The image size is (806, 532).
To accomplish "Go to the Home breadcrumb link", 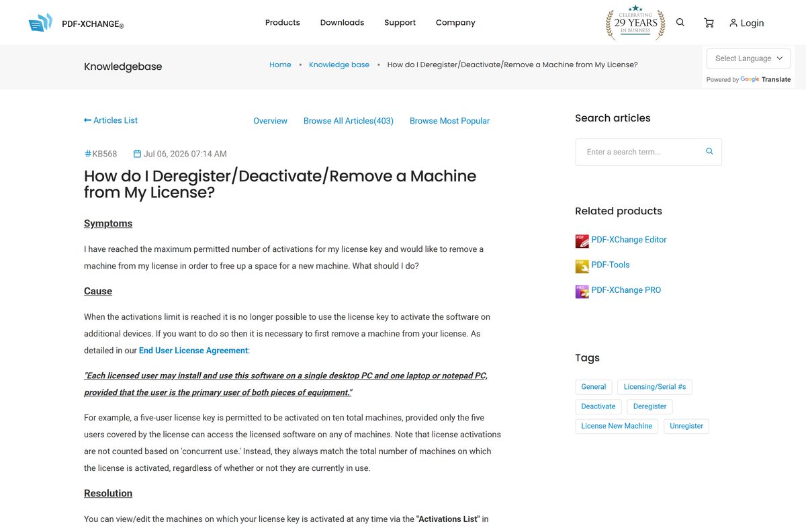I will [280, 65].
